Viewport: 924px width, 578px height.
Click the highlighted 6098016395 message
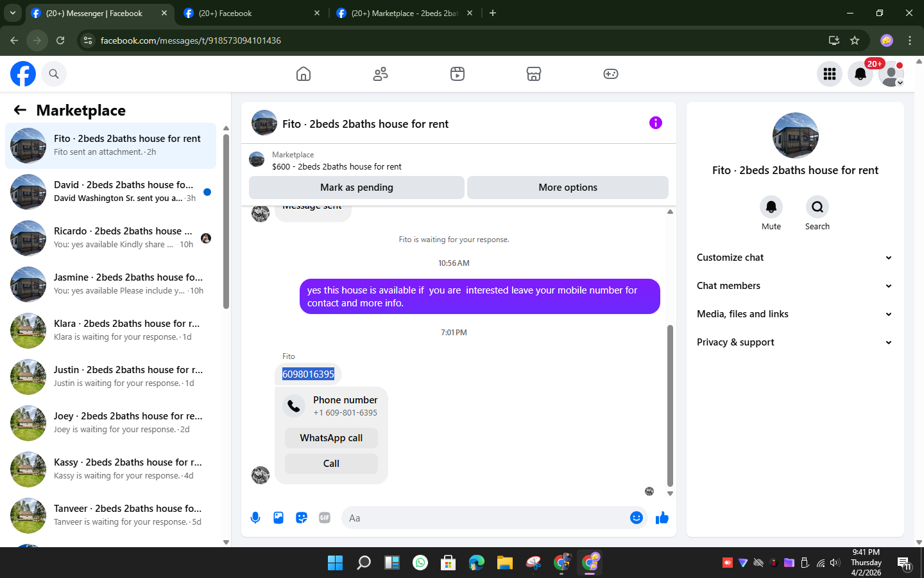point(308,374)
